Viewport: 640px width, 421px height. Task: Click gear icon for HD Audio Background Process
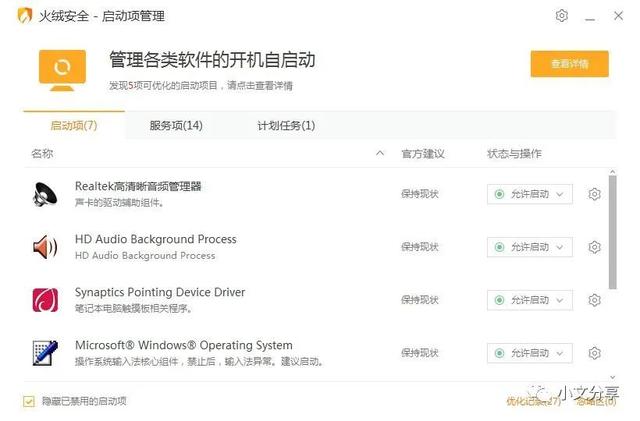click(x=594, y=247)
